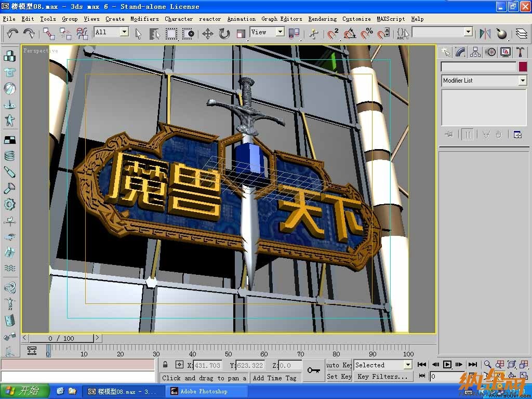Screen dimensions: 532x399
Task: Click the Mirror selected objects icon
Action: pos(485,34)
